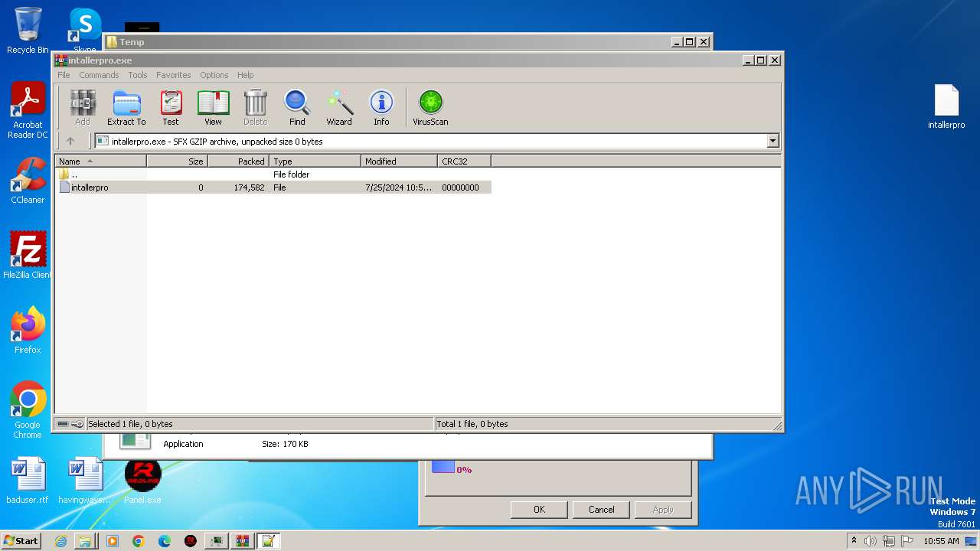The image size is (980, 551).
Task: Click the Show desktop button
Action: (x=972, y=541)
